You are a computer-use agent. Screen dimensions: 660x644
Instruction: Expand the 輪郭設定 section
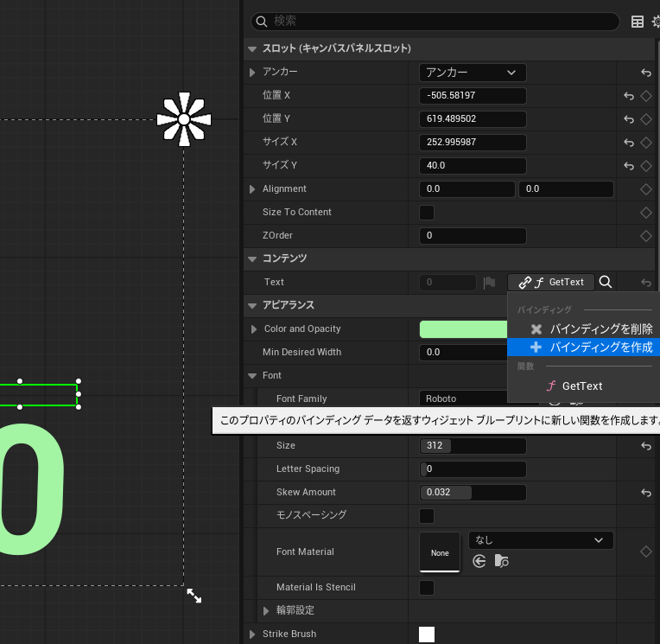click(x=267, y=610)
